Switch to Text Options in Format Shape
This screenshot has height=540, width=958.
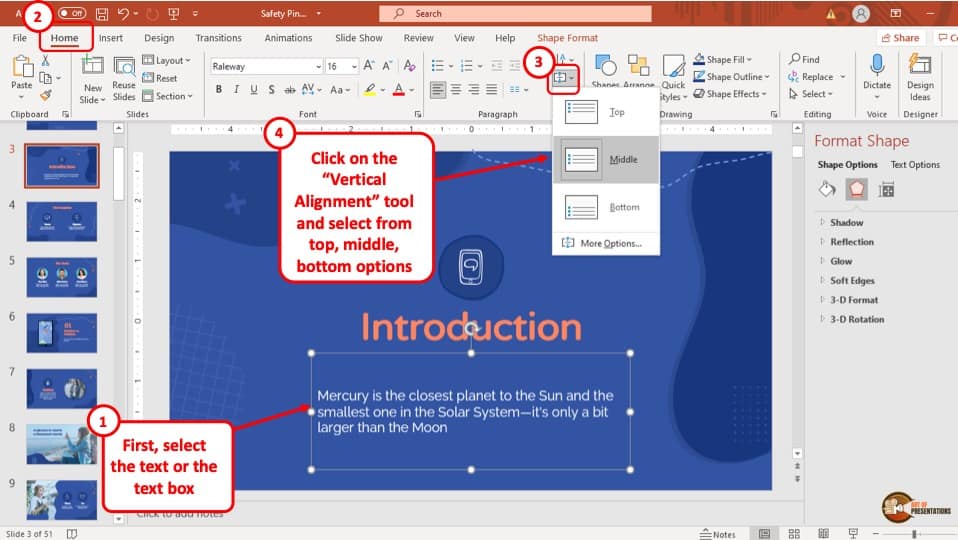915,164
